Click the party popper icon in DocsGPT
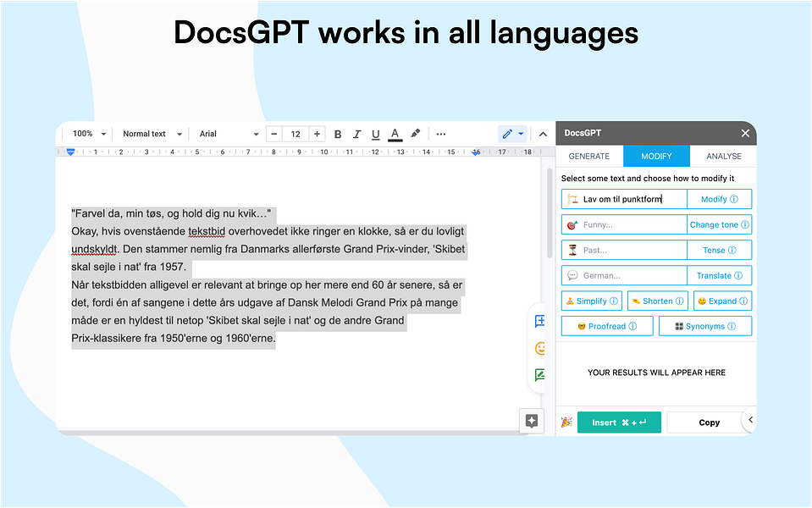 click(566, 421)
